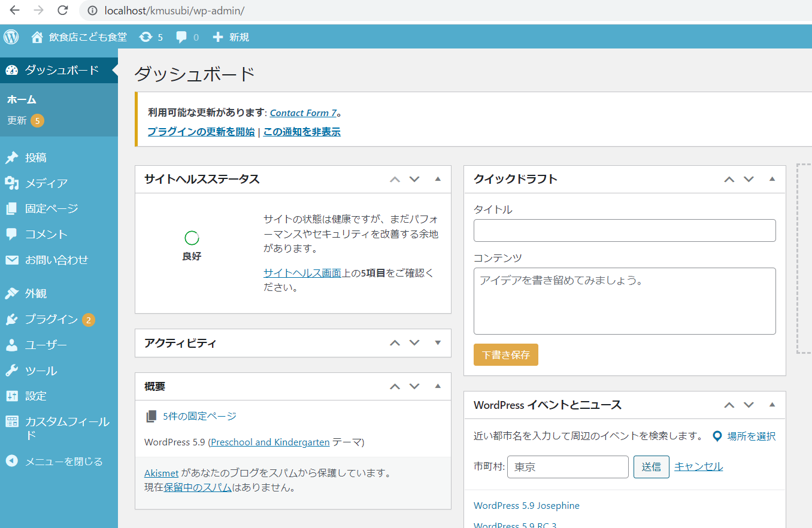Click the プラグインの更新を開始 link
Screen dimensions: 812x528
[x=201, y=132]
